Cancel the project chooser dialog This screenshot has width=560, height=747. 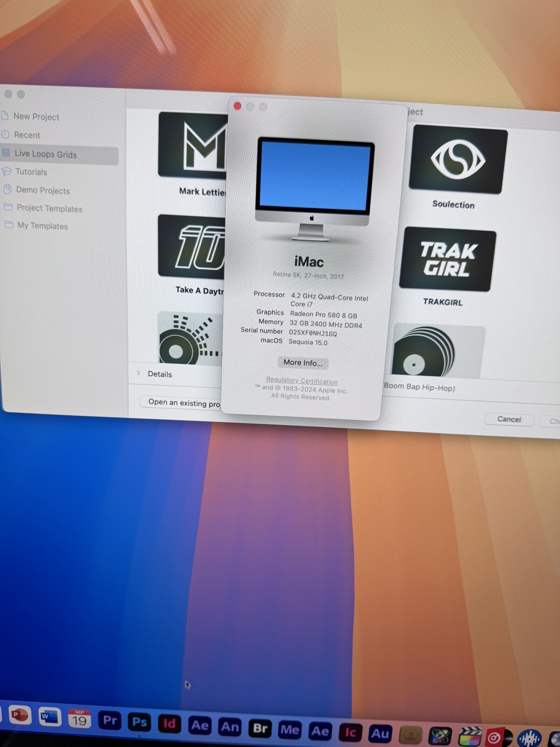point(509,419)
